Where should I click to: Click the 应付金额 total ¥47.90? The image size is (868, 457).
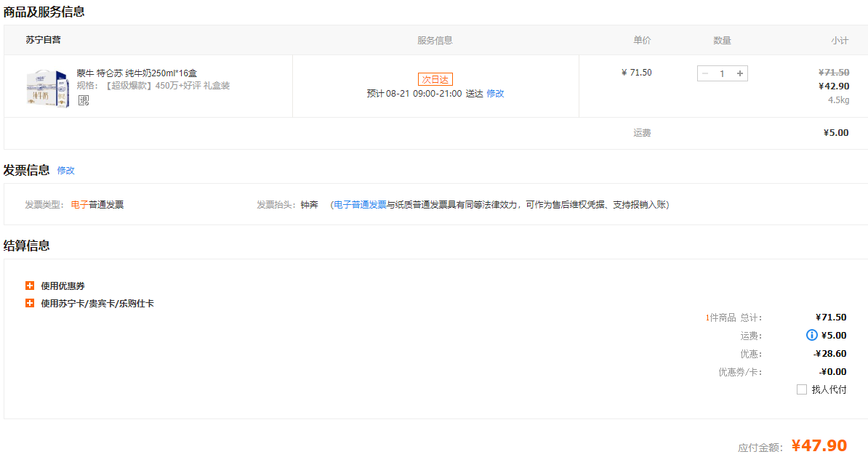coord(819,445)
